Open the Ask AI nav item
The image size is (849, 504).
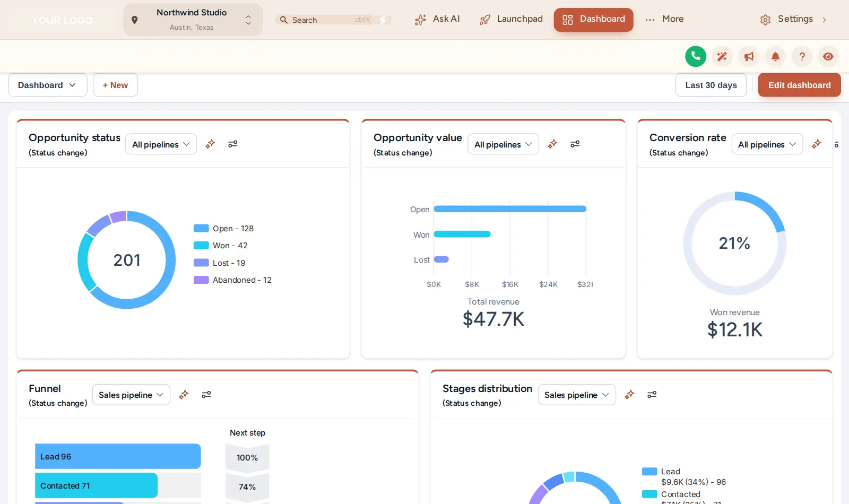(x=437, y=19)
